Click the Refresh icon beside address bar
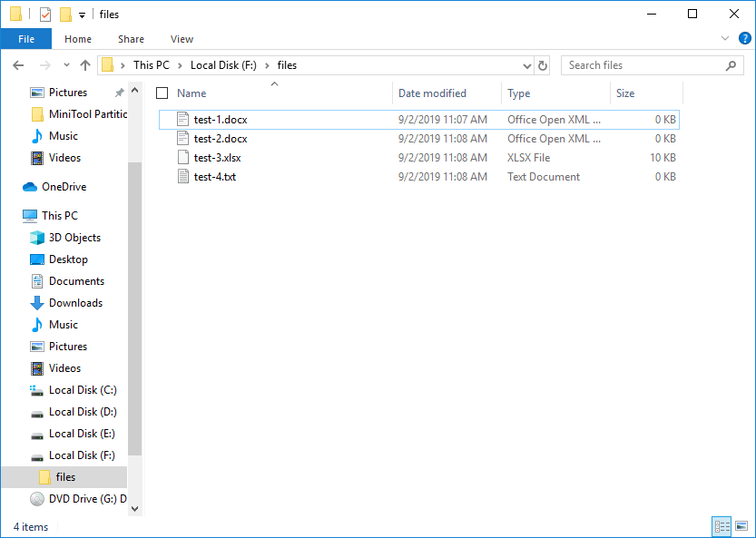The width and height of the screenshot is (756, 538). pyautogui.click(x=543, y=65)
